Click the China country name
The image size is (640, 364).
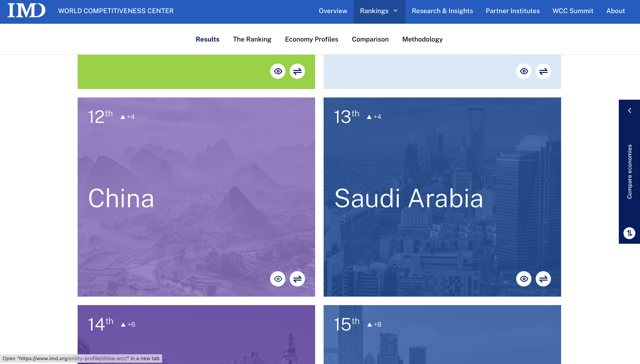click(121, 198)
